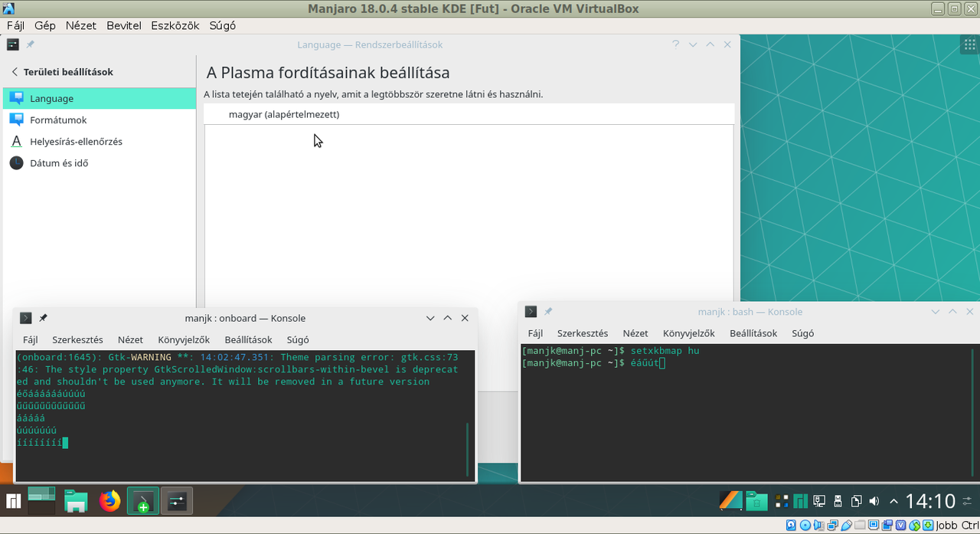Open Szerkesztés menu in bash Konsole

(583, 333)
